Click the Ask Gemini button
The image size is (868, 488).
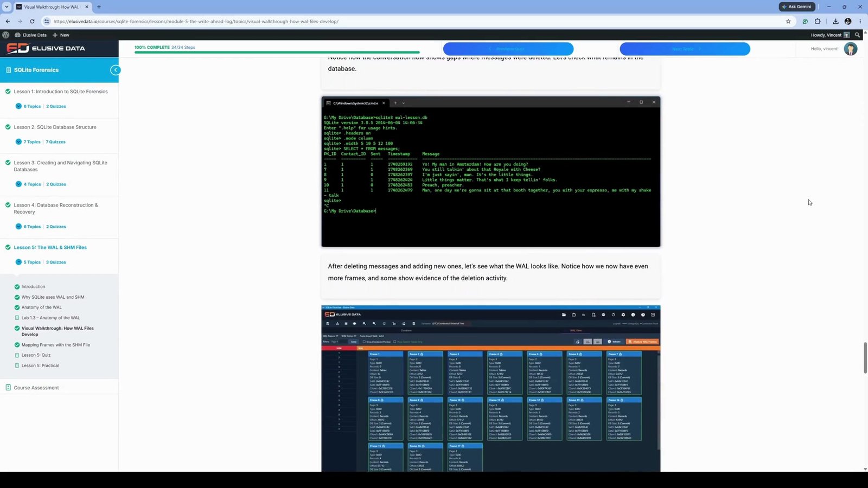797,7
